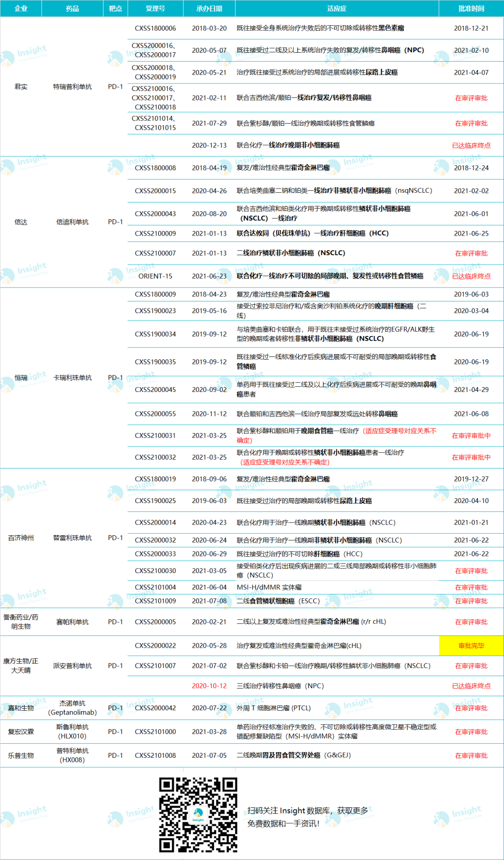This screenshot has height=860, width=504.
Task: Click the 靶点 column header
Action: click(115, 8)
